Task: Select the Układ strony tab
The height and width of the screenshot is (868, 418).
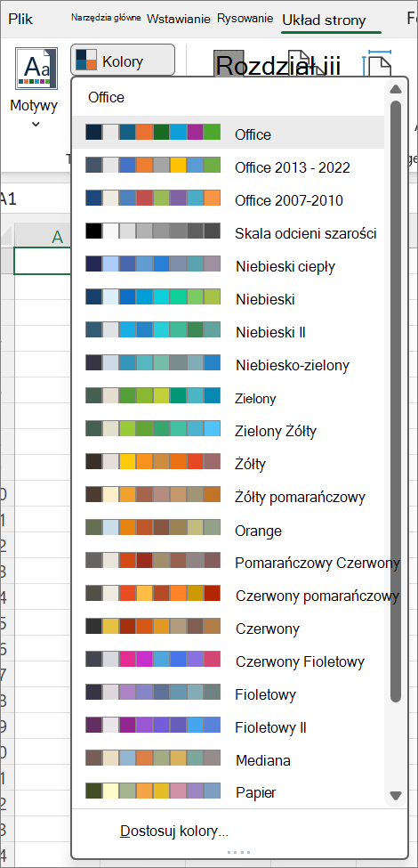Action: (x=324, y=20)
